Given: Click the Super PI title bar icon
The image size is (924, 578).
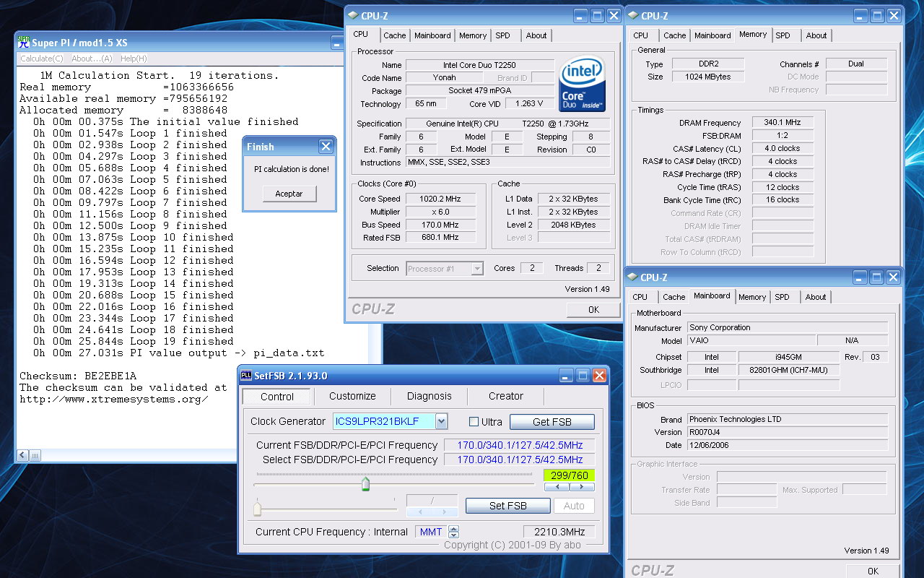Looking at the screenshot, I should point(24,43).
